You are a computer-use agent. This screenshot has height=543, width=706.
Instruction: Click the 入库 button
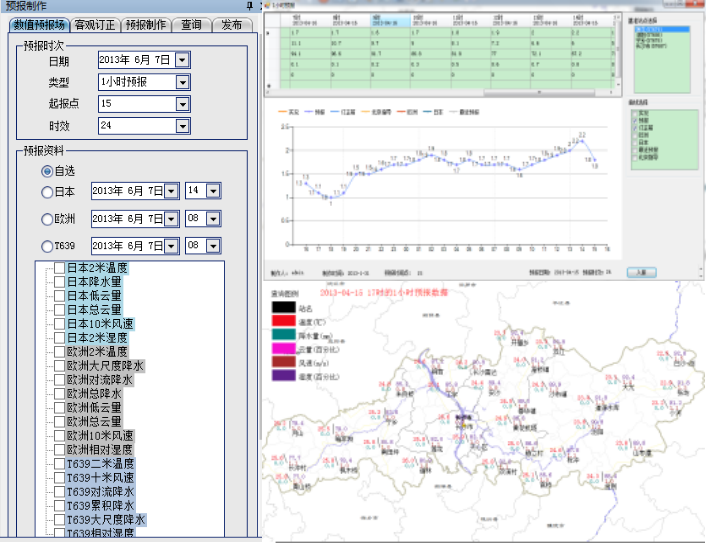point(640,272)
